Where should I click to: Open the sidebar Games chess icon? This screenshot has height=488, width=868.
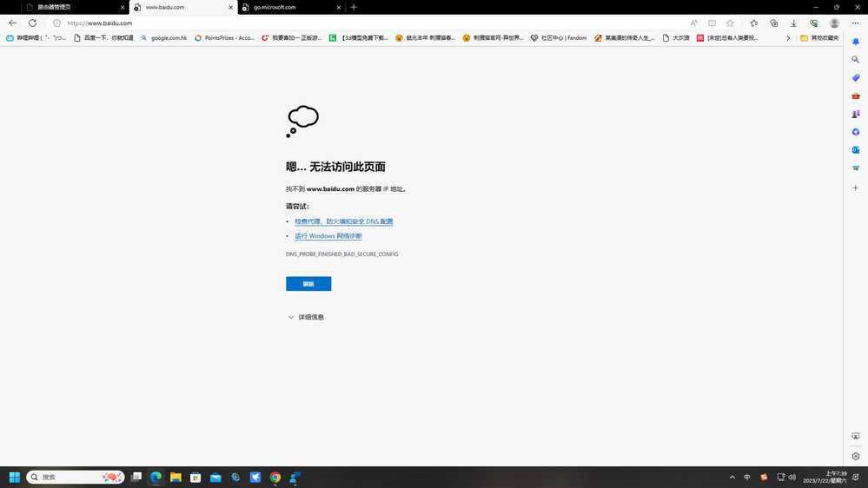(x=855, y=114)
